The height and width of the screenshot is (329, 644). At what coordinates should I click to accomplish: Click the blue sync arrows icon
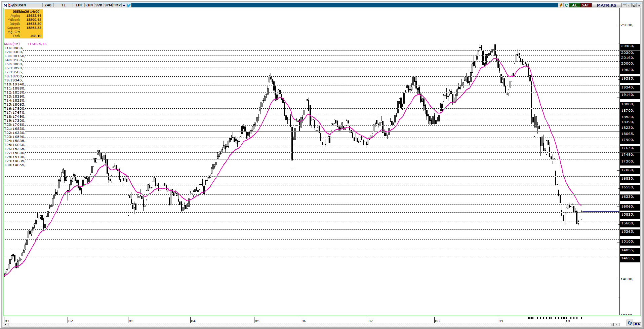coord(630,323)
